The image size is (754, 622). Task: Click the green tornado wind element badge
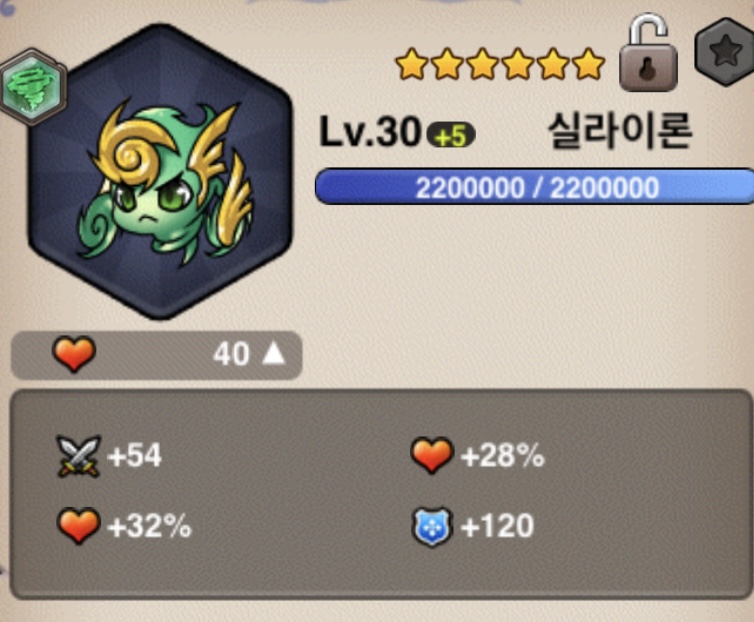tap(33, 88)
